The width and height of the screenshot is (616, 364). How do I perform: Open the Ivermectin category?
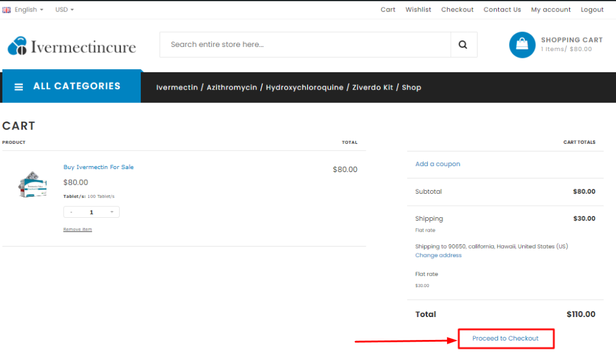point(177,87)
